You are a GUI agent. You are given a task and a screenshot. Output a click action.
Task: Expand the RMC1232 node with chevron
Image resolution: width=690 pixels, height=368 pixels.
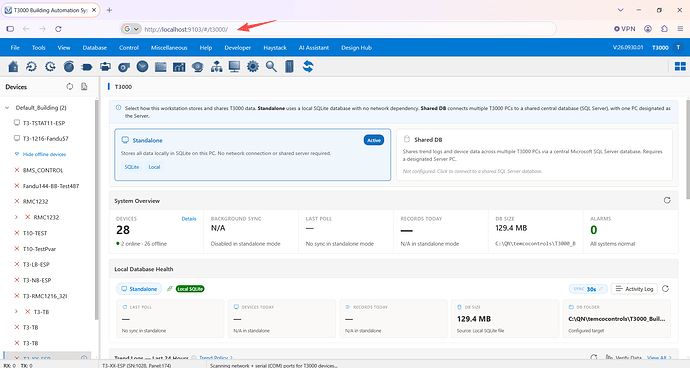(16, 217)
